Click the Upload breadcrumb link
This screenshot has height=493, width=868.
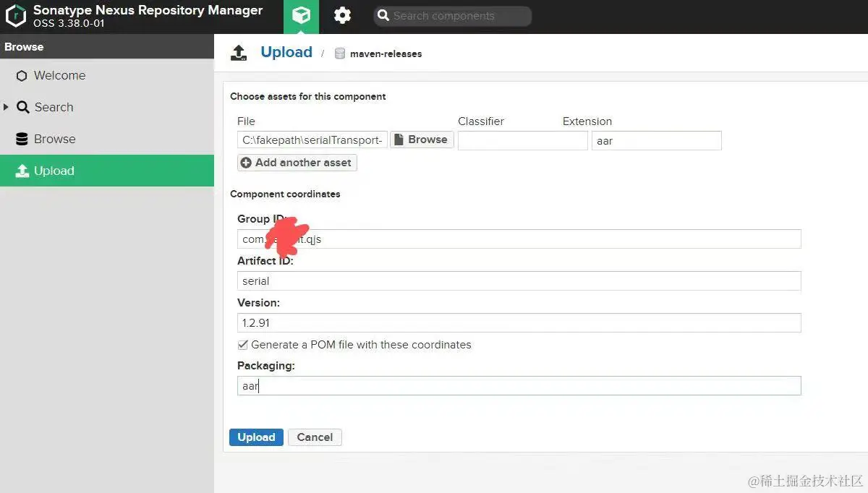(286, 52)
